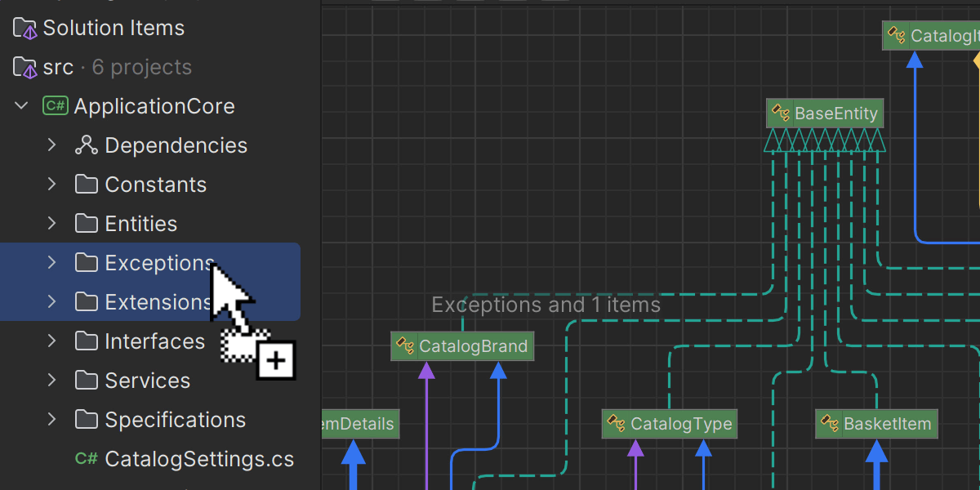Expand the Services folder chevron

coord(51,381)
